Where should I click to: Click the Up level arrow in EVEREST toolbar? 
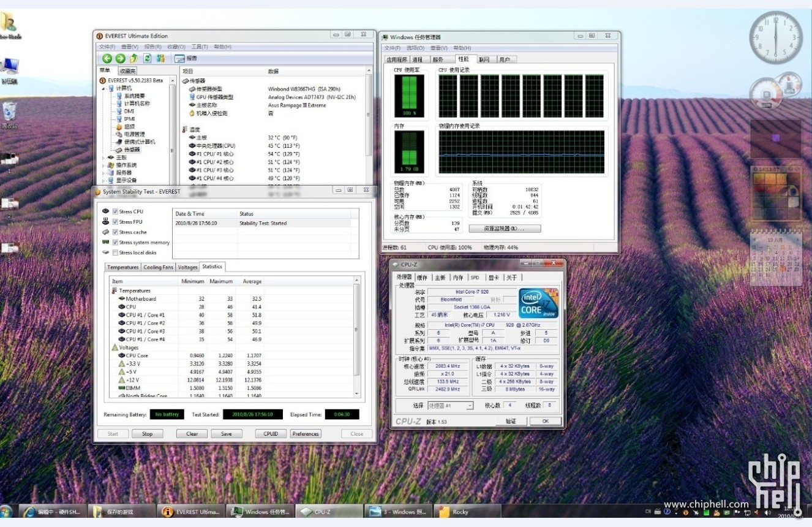point(133,58)
